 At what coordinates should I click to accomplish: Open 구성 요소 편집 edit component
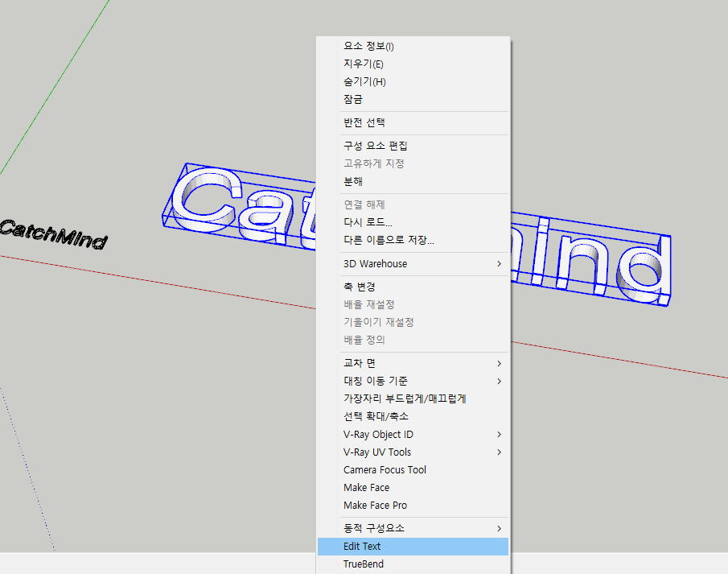[x=413, y=146]
